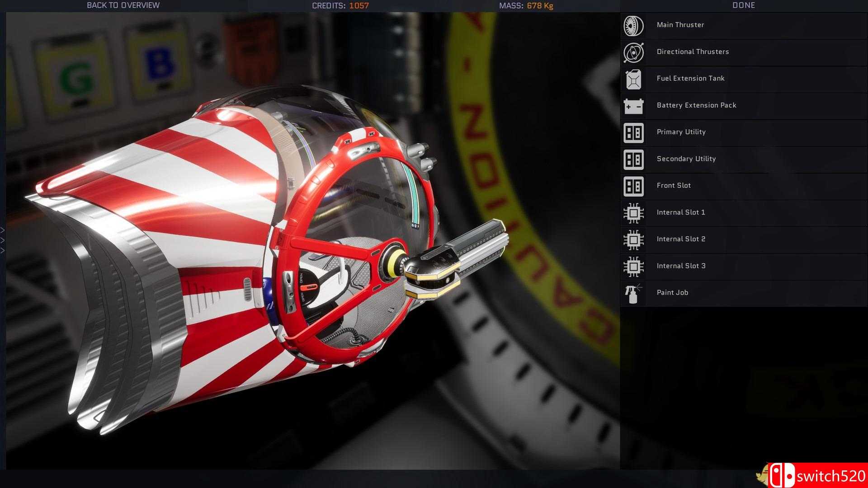Click the Secondary Utility slot icon
The image size is (868, 488).
633,160
